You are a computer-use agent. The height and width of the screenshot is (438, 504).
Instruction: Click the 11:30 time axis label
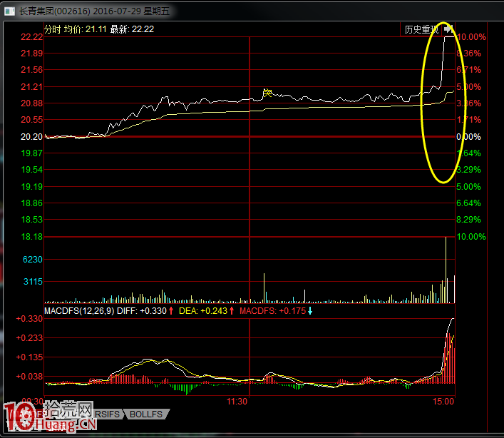tap(237, 402)
